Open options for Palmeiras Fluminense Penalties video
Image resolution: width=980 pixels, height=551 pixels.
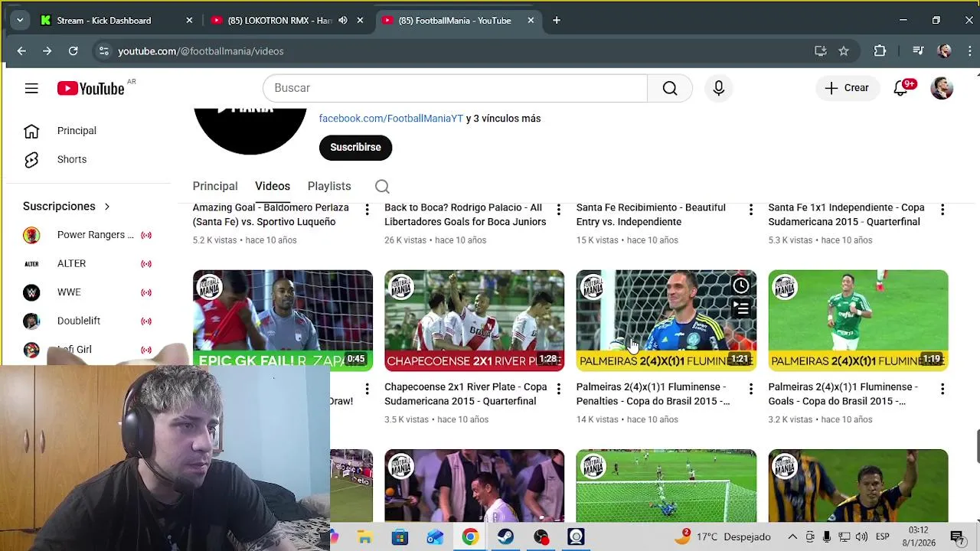751,389
